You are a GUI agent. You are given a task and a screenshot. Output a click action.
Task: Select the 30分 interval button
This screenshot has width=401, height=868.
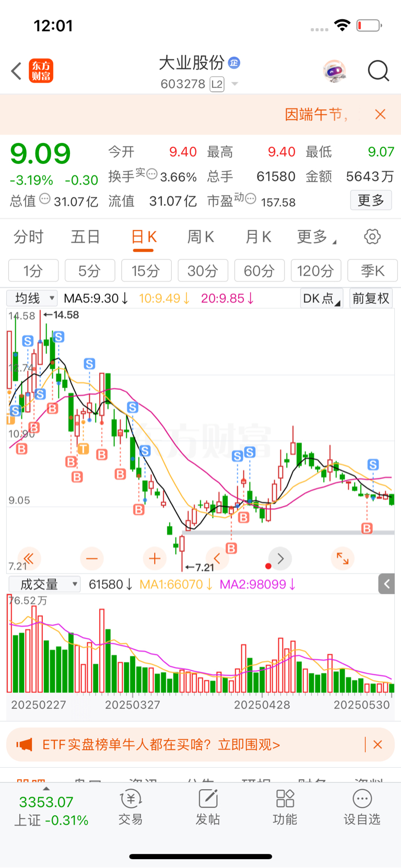pos(203,271)
